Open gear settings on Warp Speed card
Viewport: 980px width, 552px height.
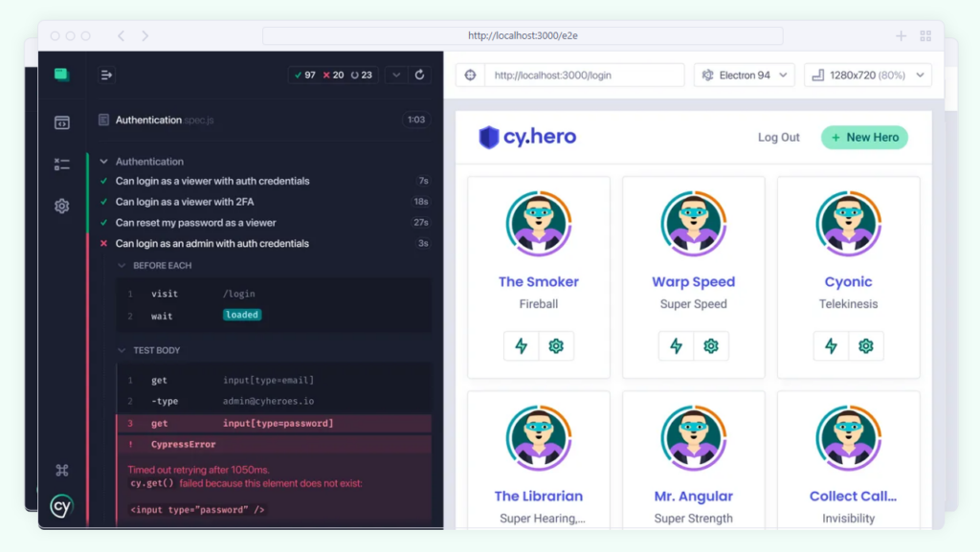click(x=711, y=346)
